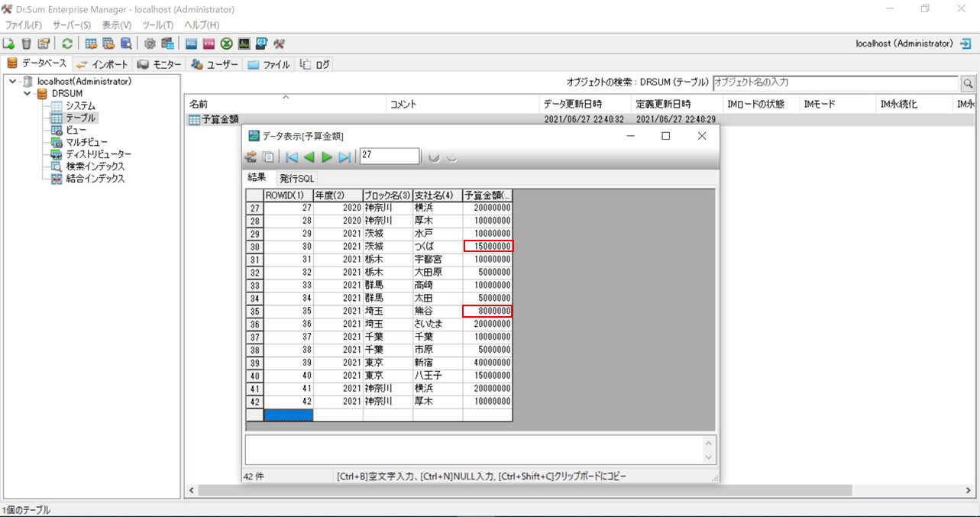Select 結合インデックス in the tree

(95, 179)
